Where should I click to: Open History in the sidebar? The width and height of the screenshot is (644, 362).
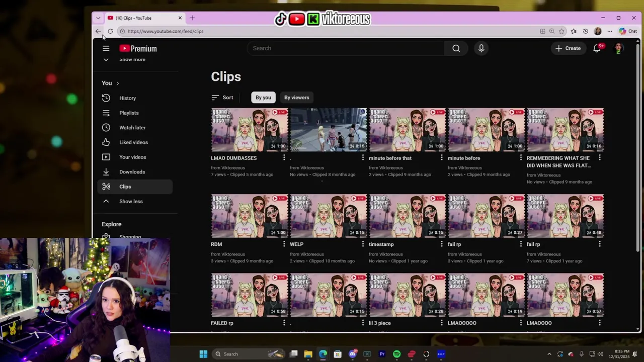135,98
